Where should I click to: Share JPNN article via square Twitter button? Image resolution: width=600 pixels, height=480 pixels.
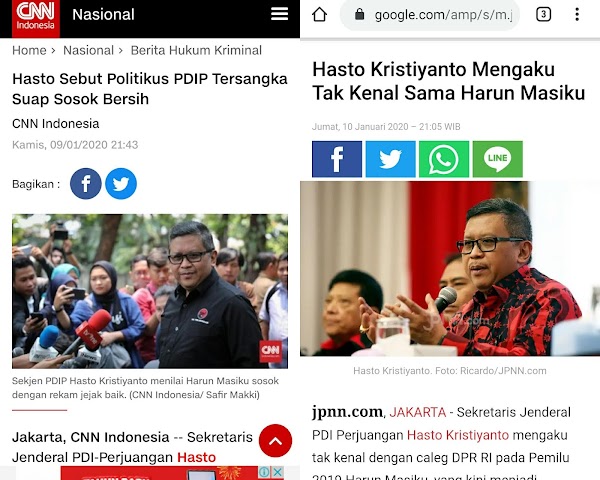click(x=390, y=159)
